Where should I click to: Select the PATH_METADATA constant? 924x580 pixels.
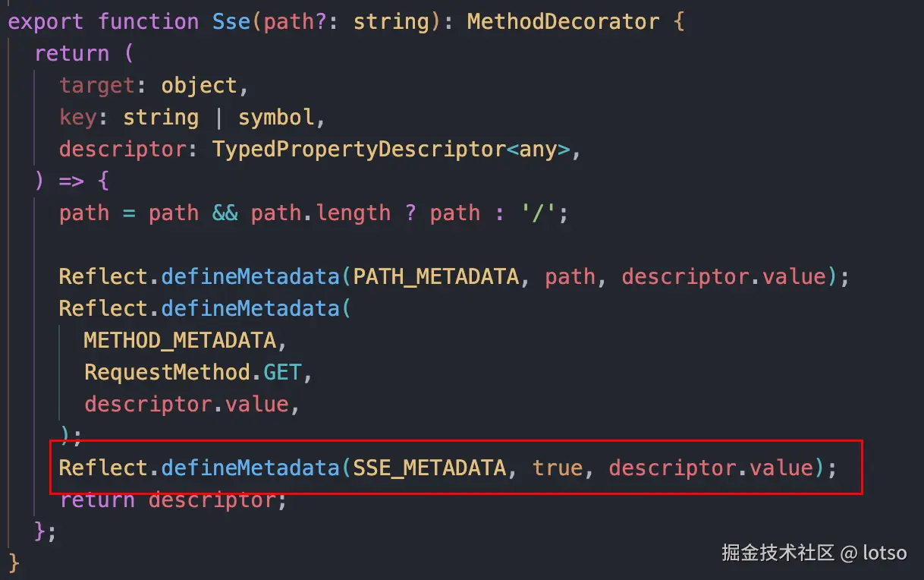436,276
